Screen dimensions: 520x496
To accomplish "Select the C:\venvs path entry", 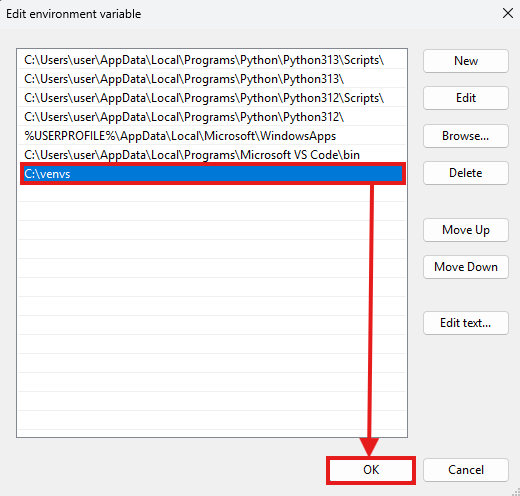I will pyautogui.click(x=213, y=174).
